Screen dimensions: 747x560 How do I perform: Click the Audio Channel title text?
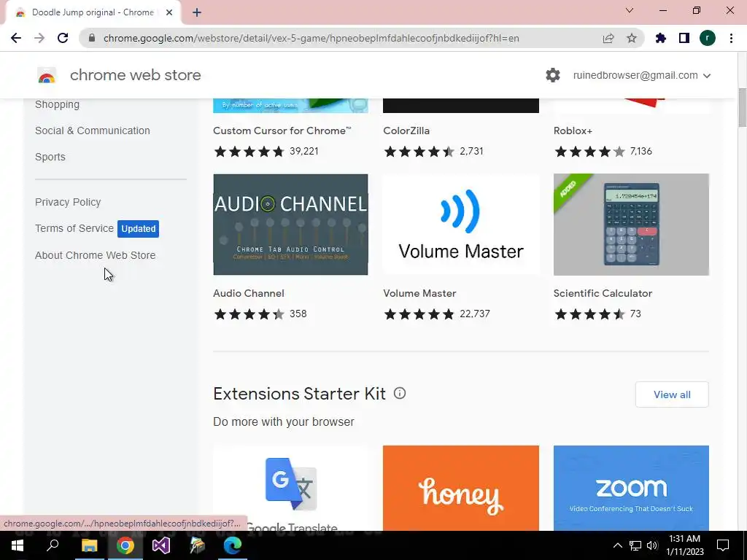(x=249, y=293)
